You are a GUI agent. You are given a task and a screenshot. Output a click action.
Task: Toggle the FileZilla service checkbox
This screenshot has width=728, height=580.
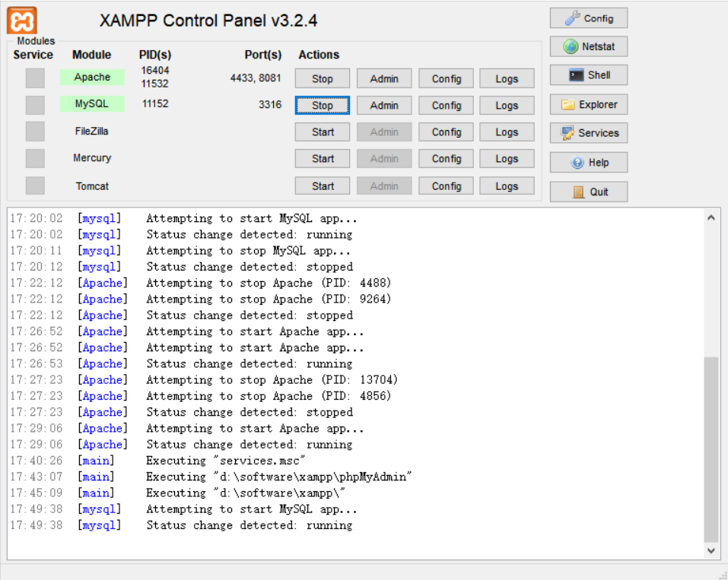coord(35,132)
